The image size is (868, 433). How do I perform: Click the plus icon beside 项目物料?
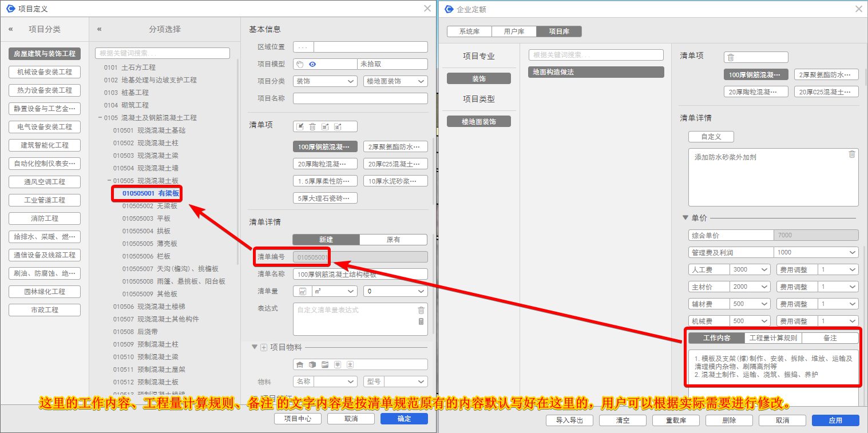point(264,347)
